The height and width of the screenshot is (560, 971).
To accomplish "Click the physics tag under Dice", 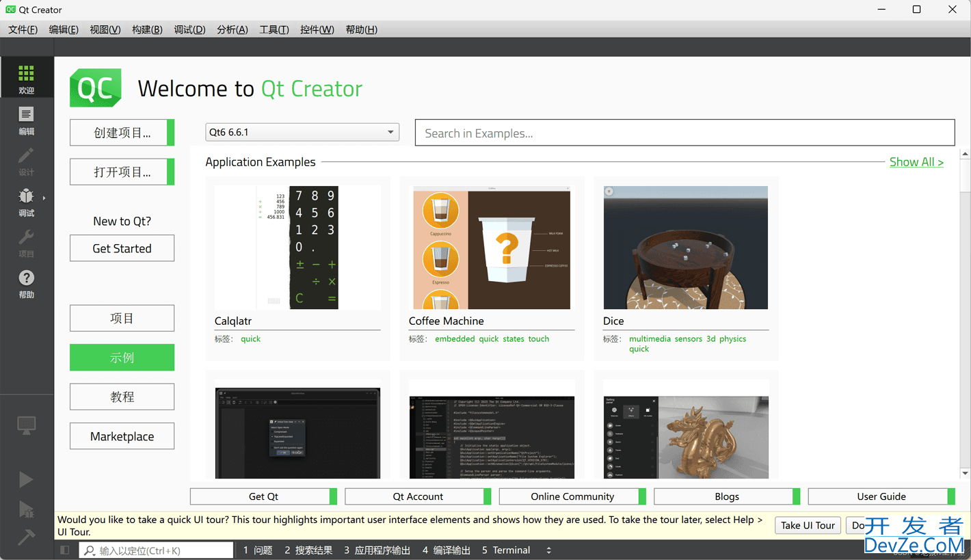I will (x=732, y=338).
